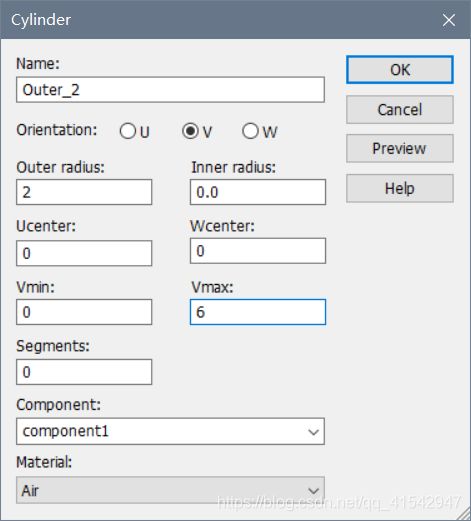
Task: Cancel the cylinder creation
Action: 400,110
